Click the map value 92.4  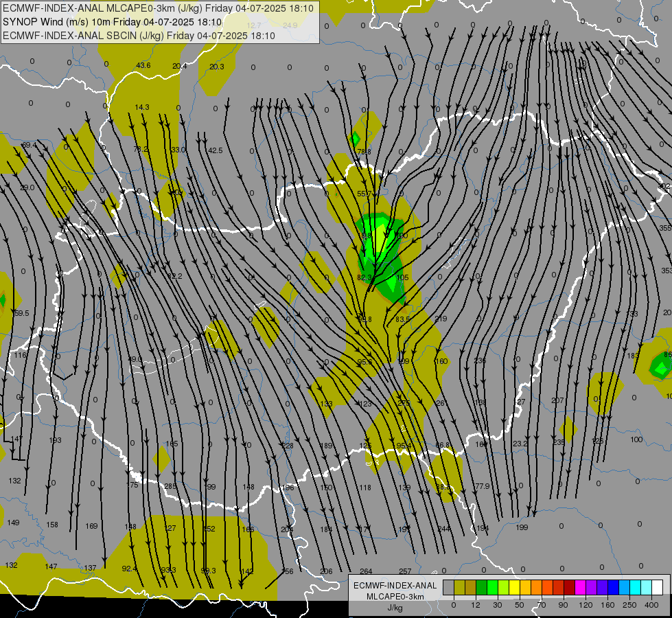130,569
